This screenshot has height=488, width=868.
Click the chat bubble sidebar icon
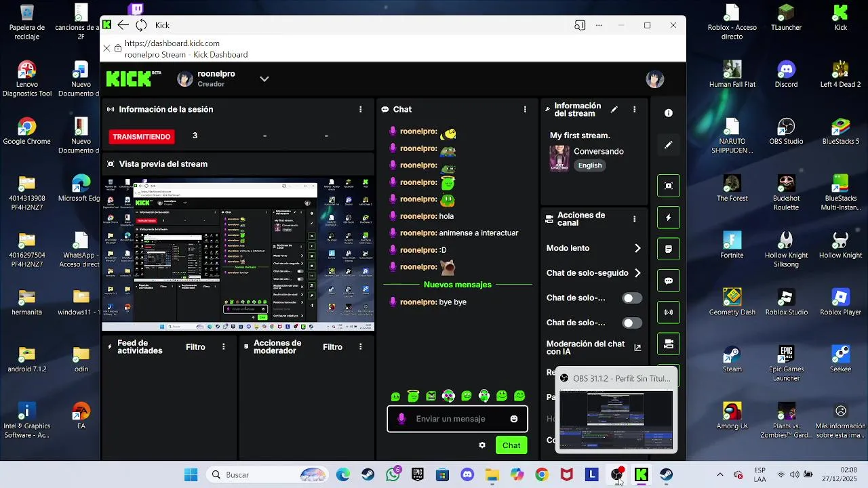[669, 281]
